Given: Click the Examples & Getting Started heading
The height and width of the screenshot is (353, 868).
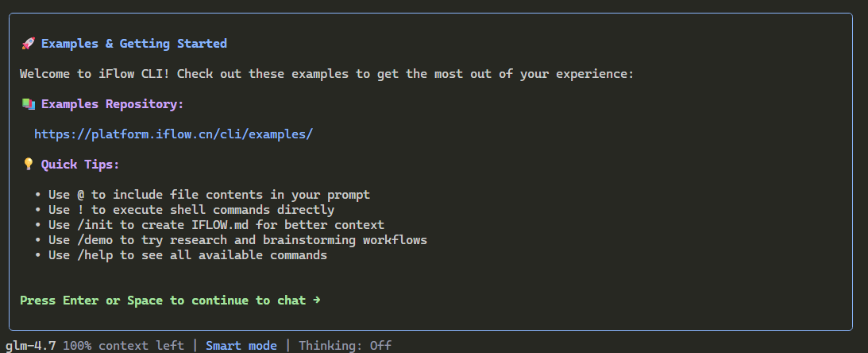Looking at the screenshot, I should coord(134,44).
